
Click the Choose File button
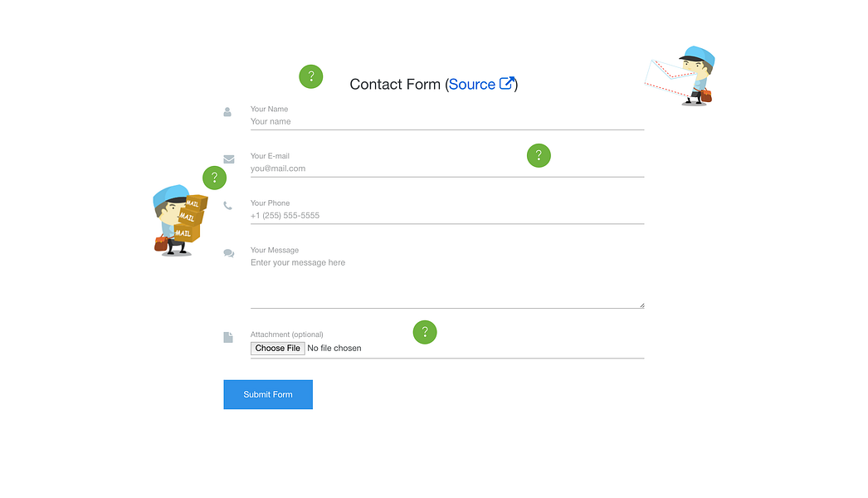[277, 348]
